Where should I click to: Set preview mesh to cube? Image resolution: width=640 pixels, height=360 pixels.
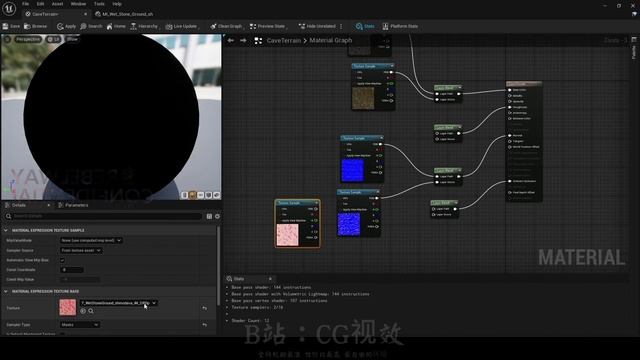(x=208, y=195)
